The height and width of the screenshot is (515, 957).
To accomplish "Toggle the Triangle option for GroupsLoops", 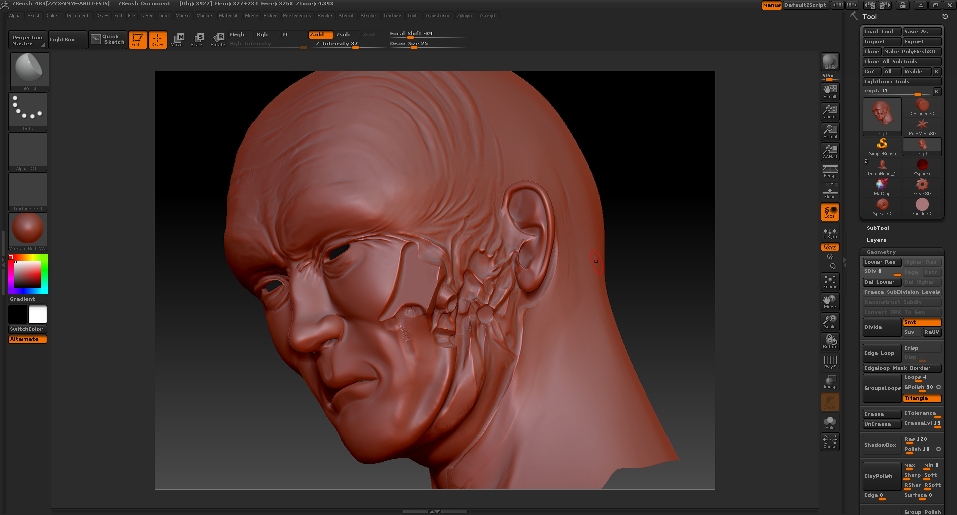I will [x=921, y=397].
